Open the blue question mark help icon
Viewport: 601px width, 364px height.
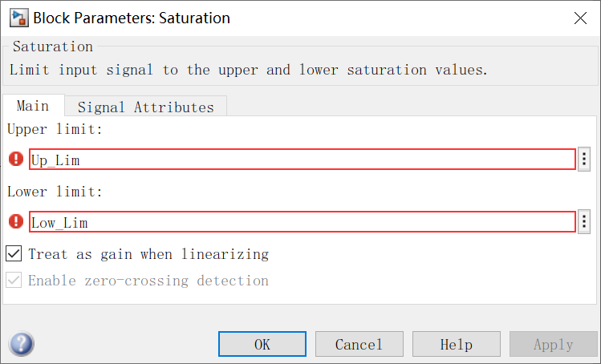coord(22,344)
